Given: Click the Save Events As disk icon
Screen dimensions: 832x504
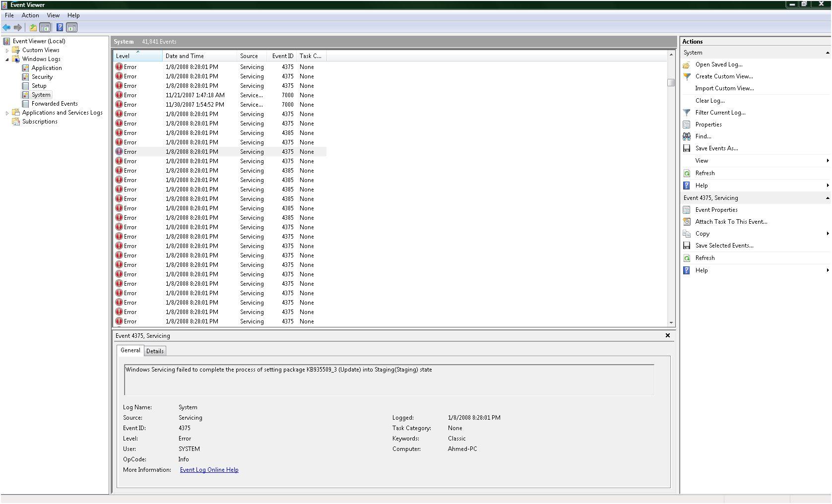Looking at the screenshot, I should click(x=687, y=148).
